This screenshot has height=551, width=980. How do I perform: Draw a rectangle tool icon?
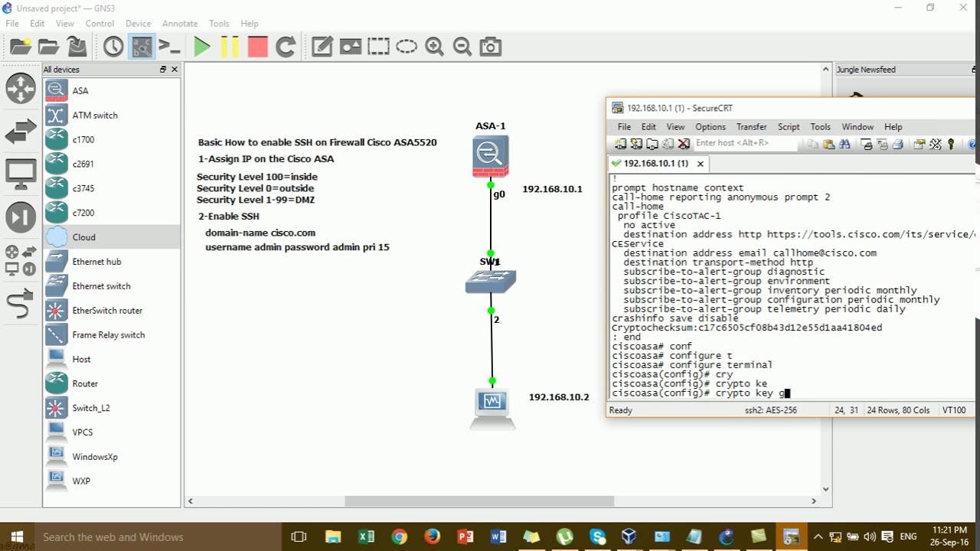point(378,47)
